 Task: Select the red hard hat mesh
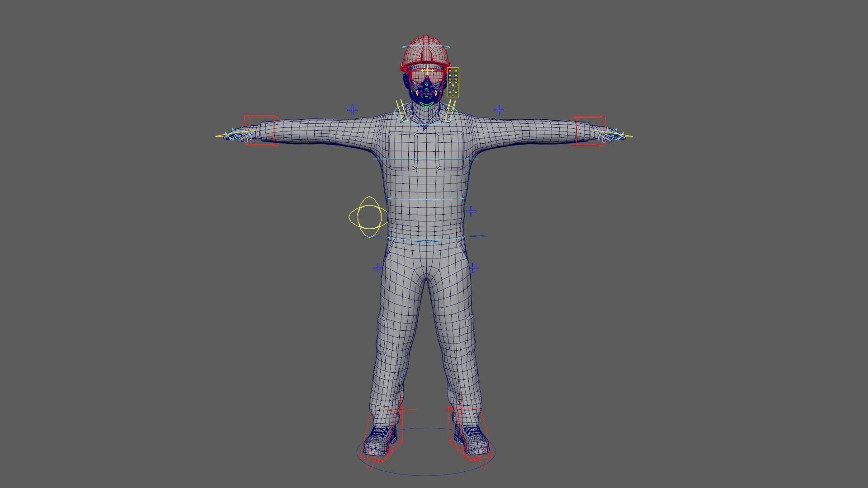[x=426, y=53]
